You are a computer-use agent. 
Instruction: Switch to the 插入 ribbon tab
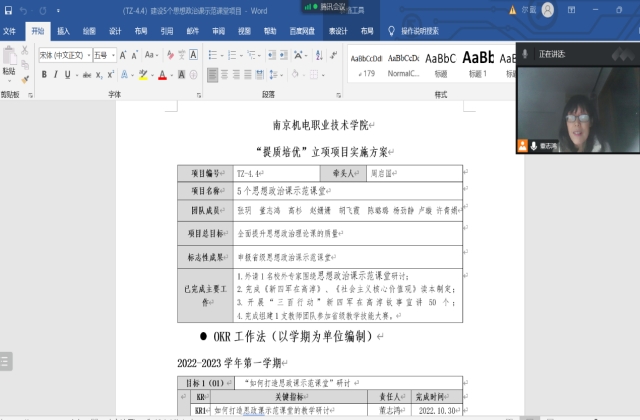64,31
